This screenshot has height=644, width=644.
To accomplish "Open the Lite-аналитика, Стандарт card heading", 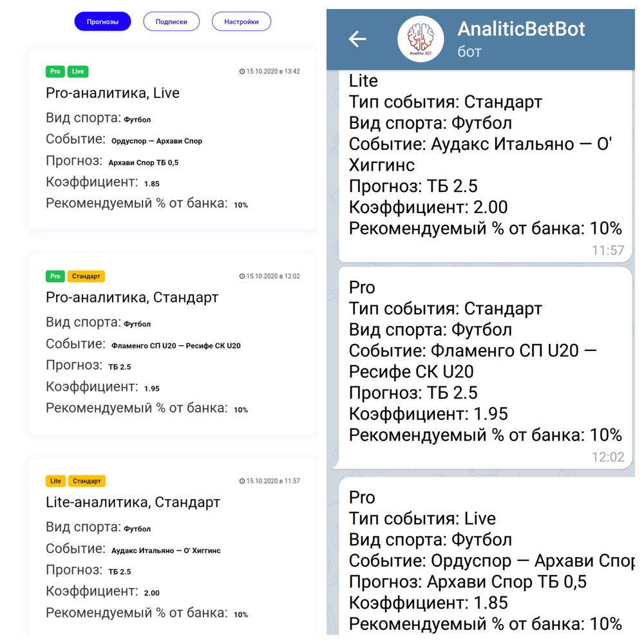I will [x=133, y=502].
